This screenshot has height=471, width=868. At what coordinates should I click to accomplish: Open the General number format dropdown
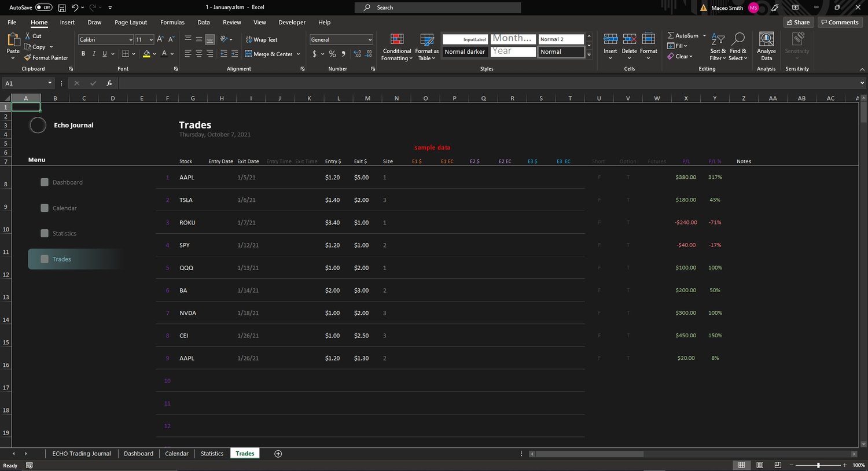(x=370, y=40)
